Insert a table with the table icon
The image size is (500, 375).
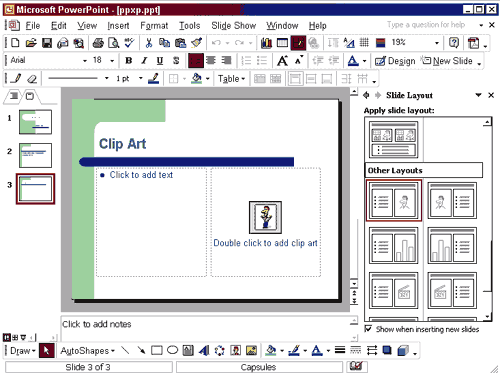point(282,43)
